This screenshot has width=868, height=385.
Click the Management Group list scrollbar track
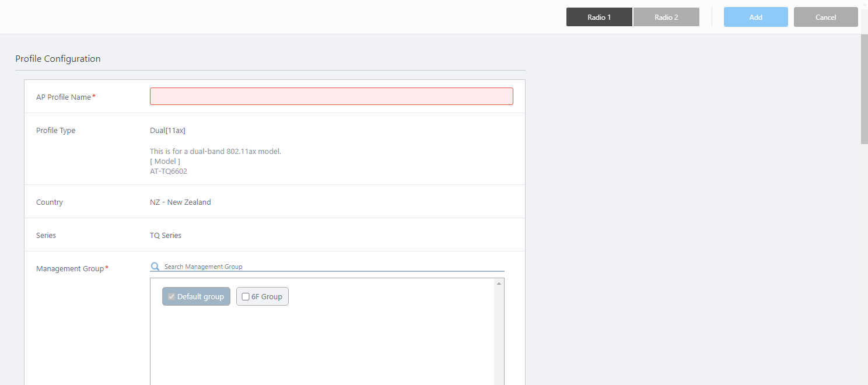(499, 338)
